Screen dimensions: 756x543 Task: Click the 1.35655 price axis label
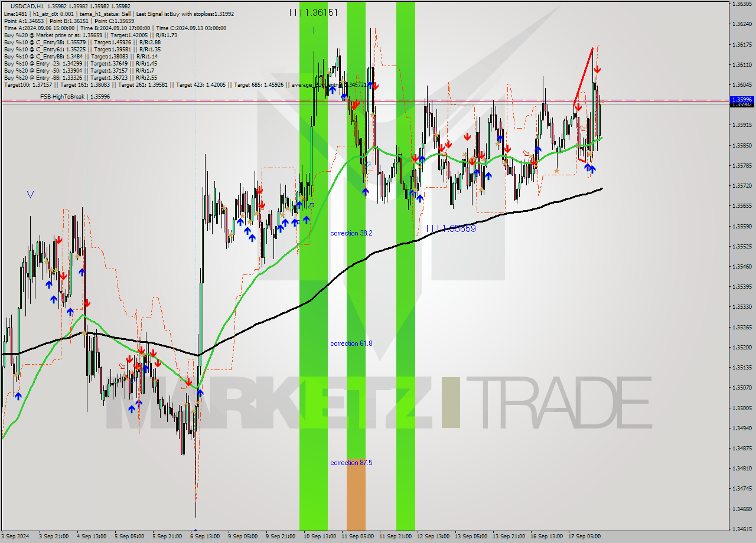[742, 206]
